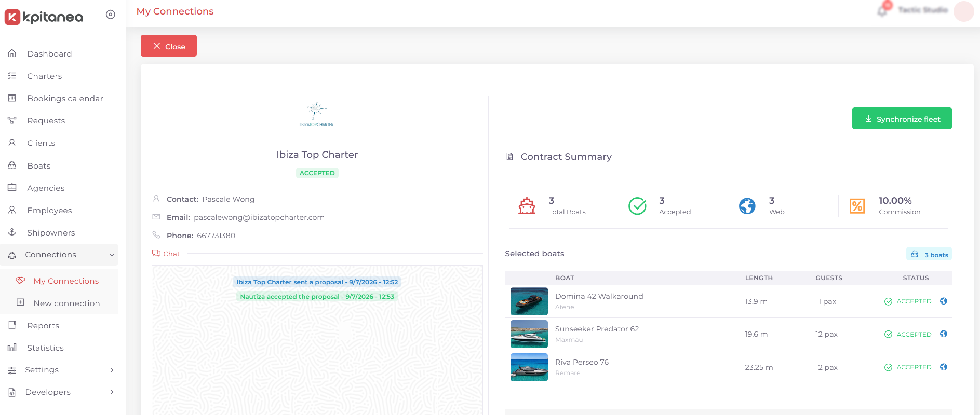The height and width of the screenshot is (415, 980).
Task: Collapse the Connections menu chevron
Action: 112,255
